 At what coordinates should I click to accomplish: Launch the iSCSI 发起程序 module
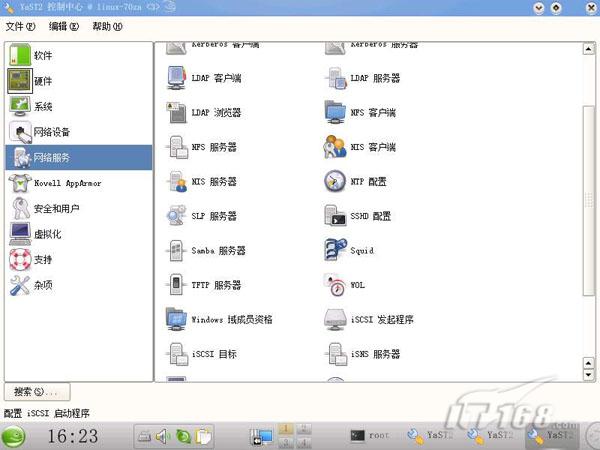click(x=369, y=320)
